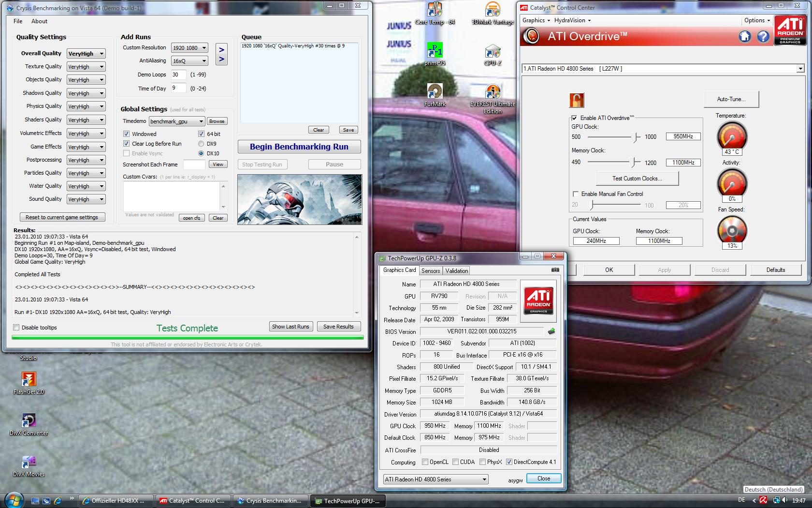Open the Overall Quality dropdown
Screen dimensions: 812x508
(86, 54)
